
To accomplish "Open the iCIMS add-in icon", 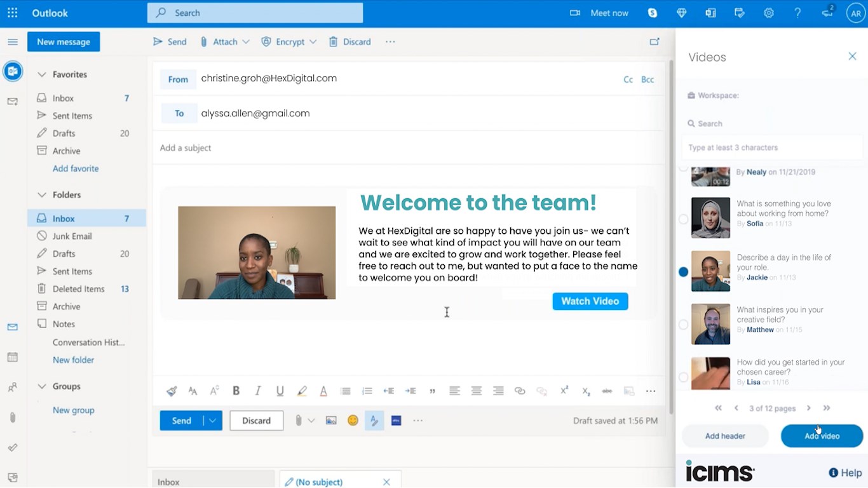I will pyautogui.click(x=397, y=421).
